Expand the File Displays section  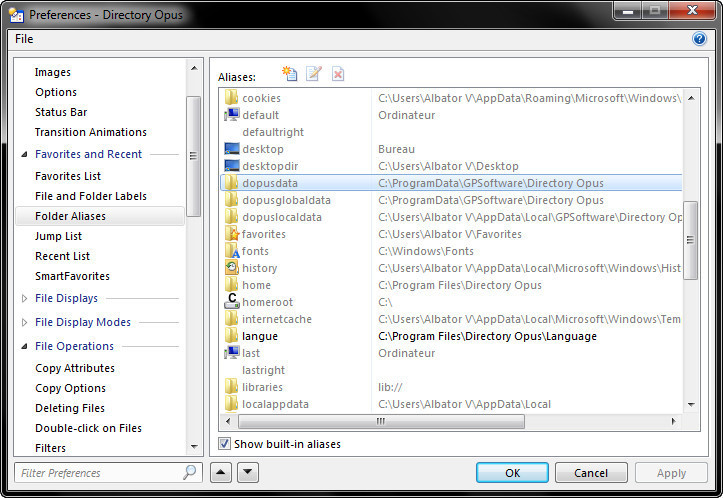click(24, 298)
